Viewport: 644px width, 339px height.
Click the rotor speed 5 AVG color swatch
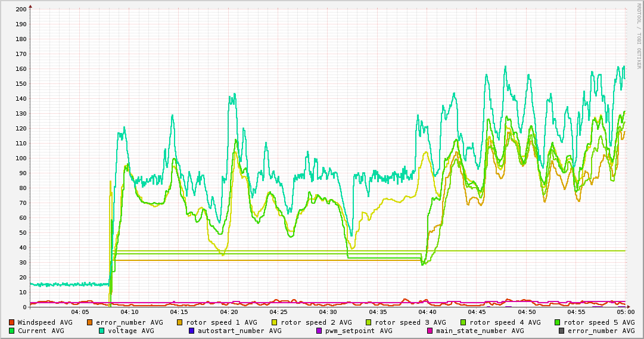(x=558, y=322)
